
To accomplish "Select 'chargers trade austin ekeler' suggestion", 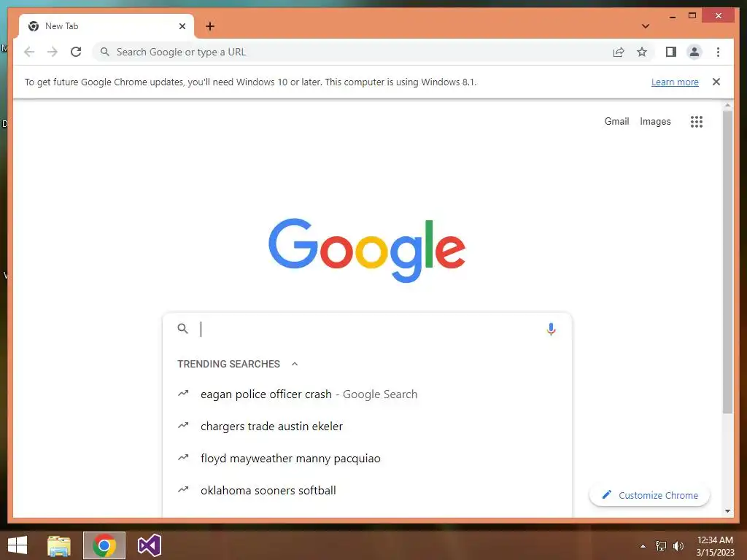I will [x=367, y=426].
